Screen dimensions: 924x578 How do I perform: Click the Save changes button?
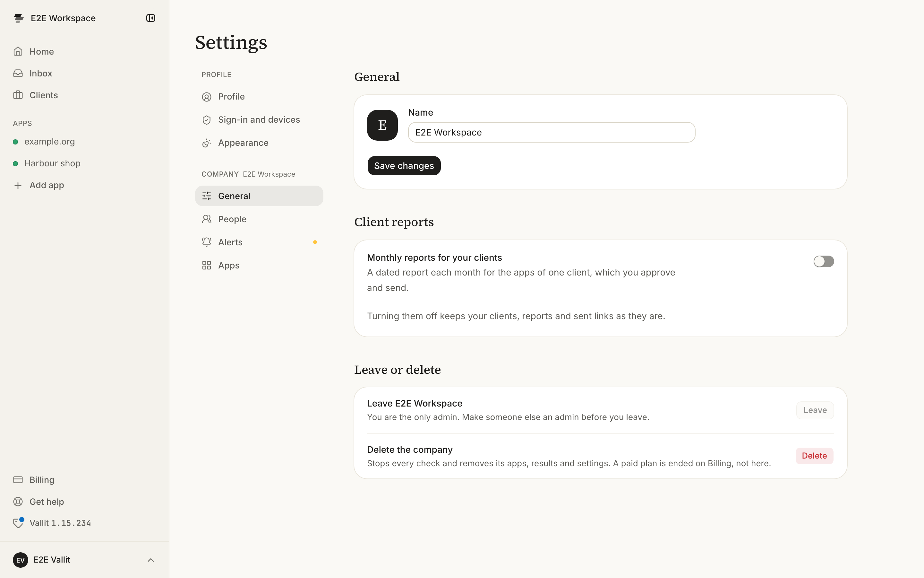(404, 165)
